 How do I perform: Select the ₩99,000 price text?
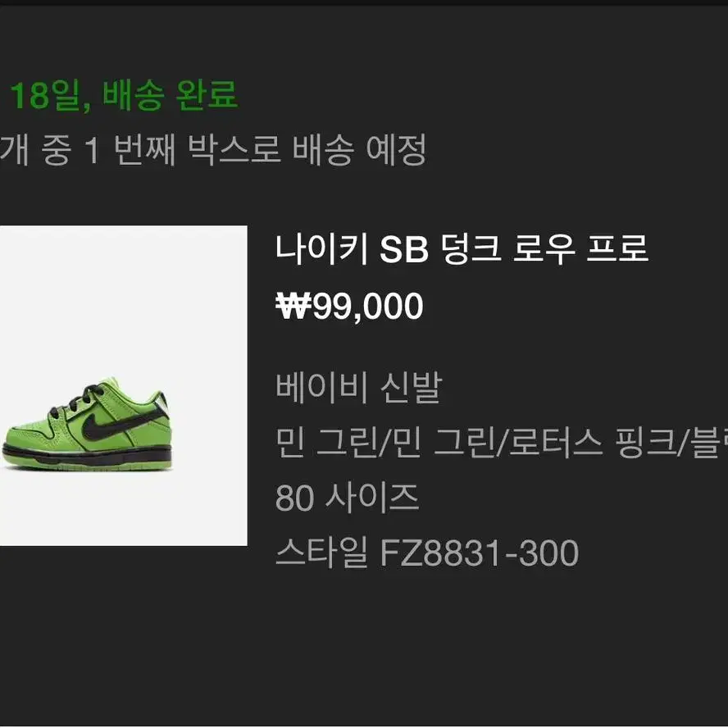pos(349,307)
